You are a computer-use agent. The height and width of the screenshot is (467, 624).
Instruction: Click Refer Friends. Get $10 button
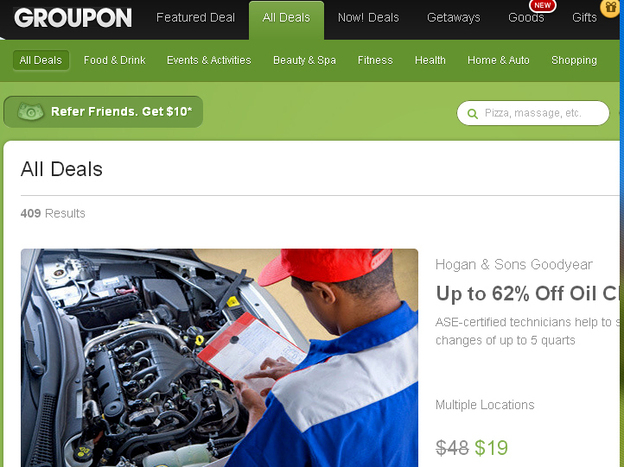click(103, 112)
